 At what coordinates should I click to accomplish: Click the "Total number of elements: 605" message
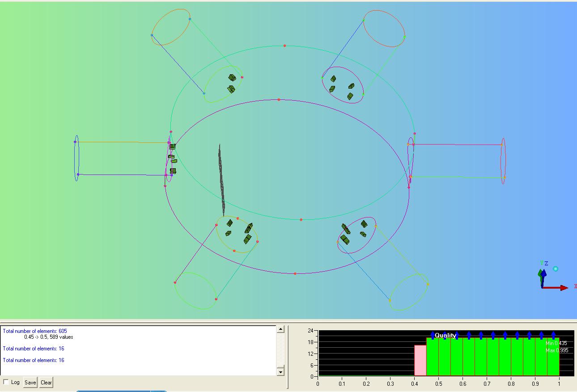tap(35, 331)
